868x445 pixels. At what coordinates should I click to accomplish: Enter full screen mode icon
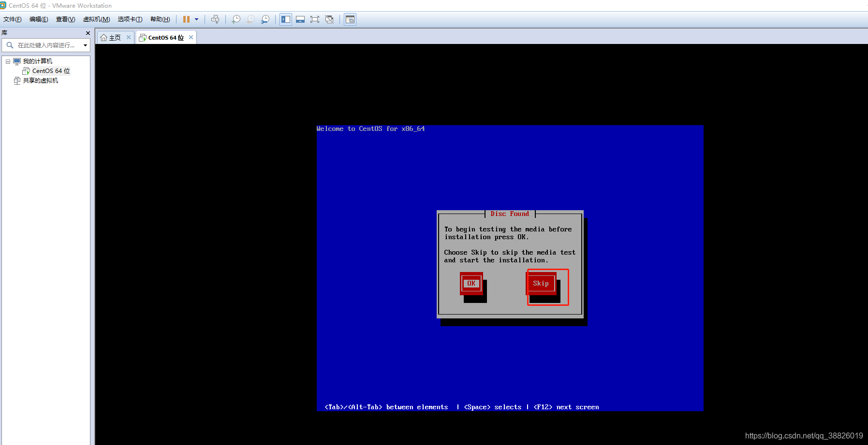click(315, 19)
